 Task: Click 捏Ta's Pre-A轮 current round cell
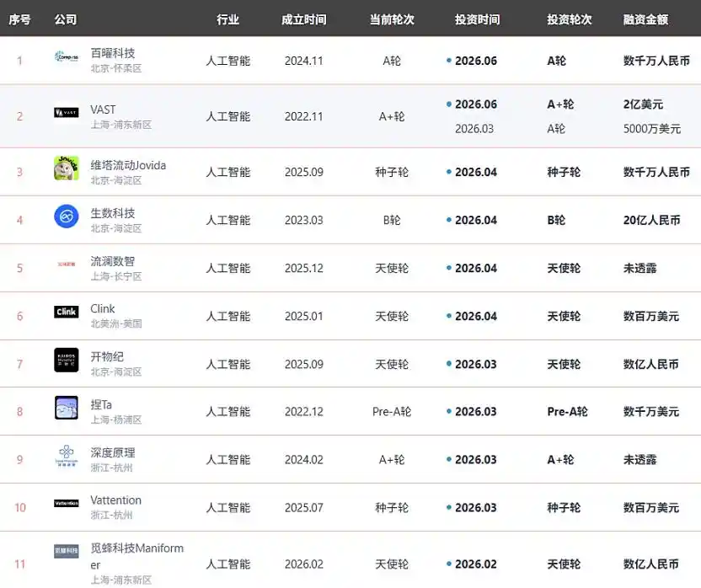[x=392, y=411]
